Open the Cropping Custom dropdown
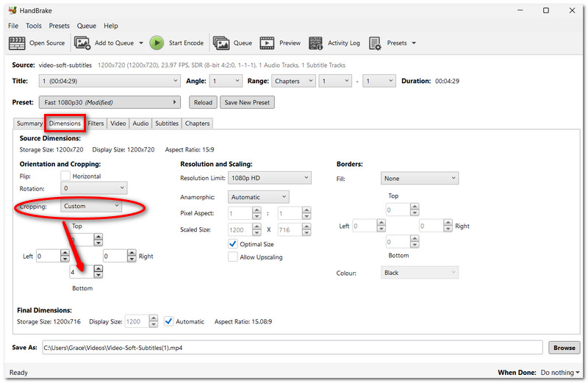This screenshot has width=588, height=383. 91,206
